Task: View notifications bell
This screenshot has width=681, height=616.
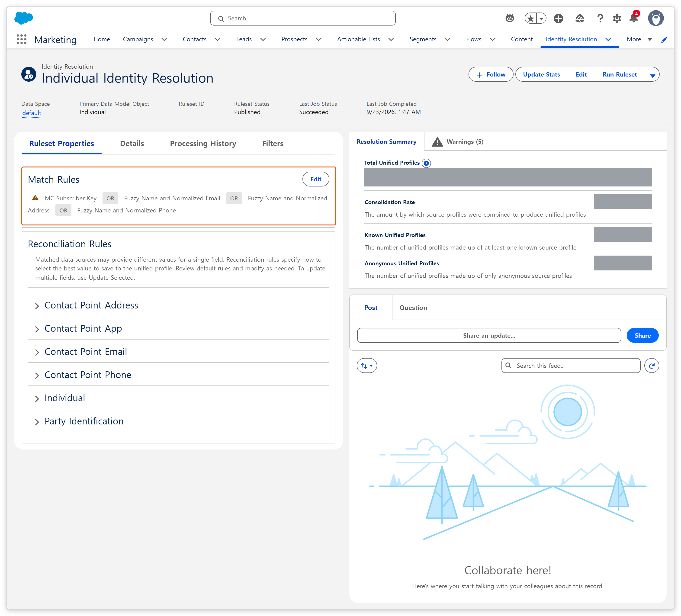Action: click(x=634, y=18)
